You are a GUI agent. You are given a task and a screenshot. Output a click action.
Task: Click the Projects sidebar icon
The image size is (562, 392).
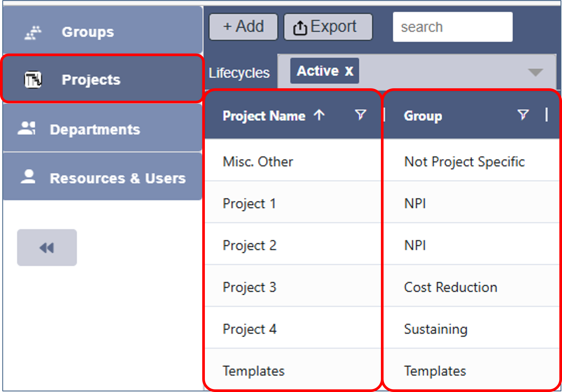[33, 79]
